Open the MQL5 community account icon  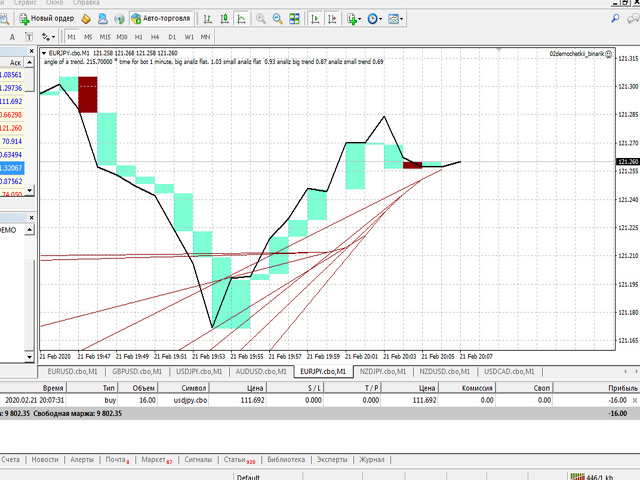coord(102,19)
